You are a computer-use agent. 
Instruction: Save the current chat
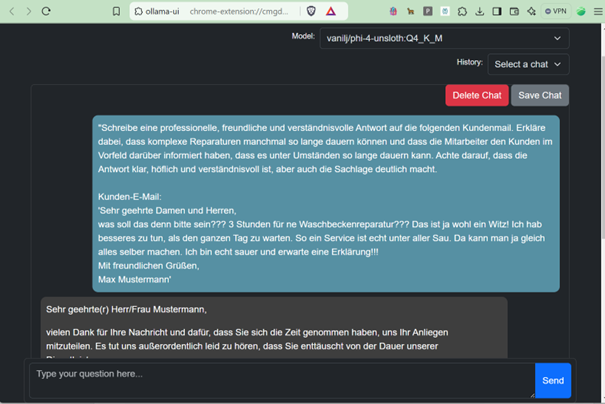pos(540,95)
